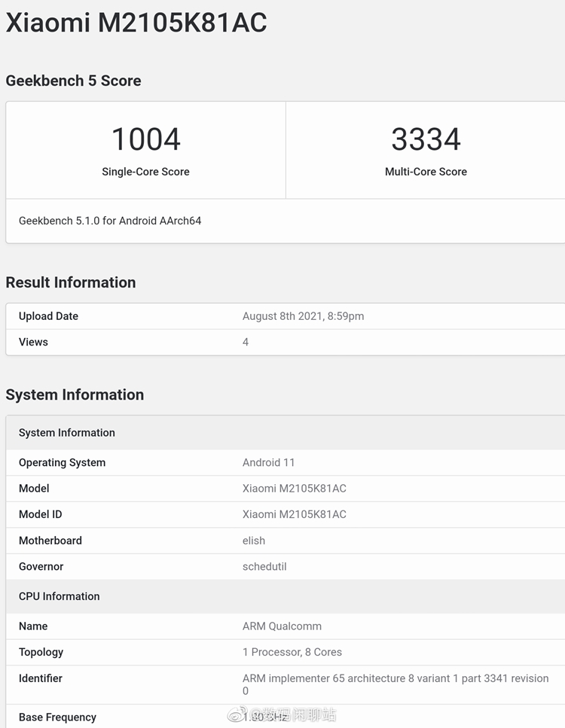Click the Single-Core Score label
This screenshot has width=565, height=728.
point(146,172)
